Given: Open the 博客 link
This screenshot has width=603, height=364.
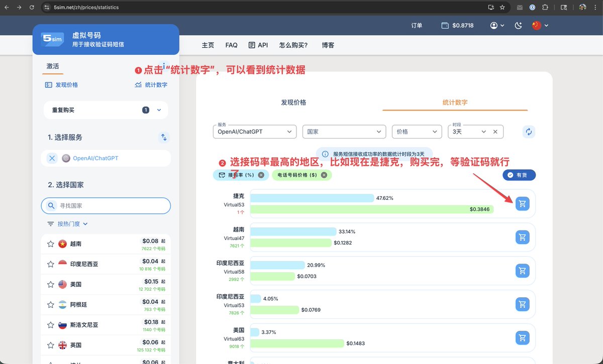Looking at the screenshot, I should click(x=328, y=45).
